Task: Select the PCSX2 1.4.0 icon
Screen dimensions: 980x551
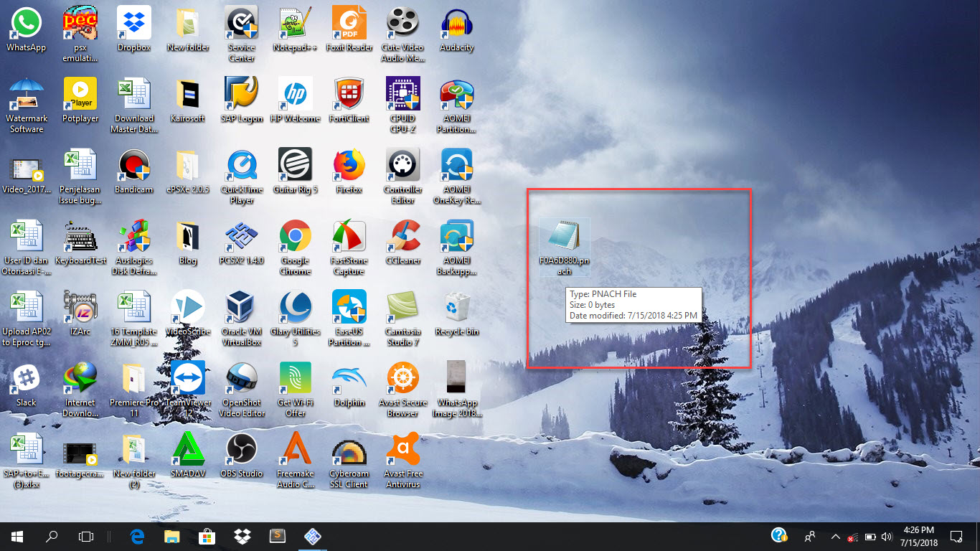Action: 242,236
